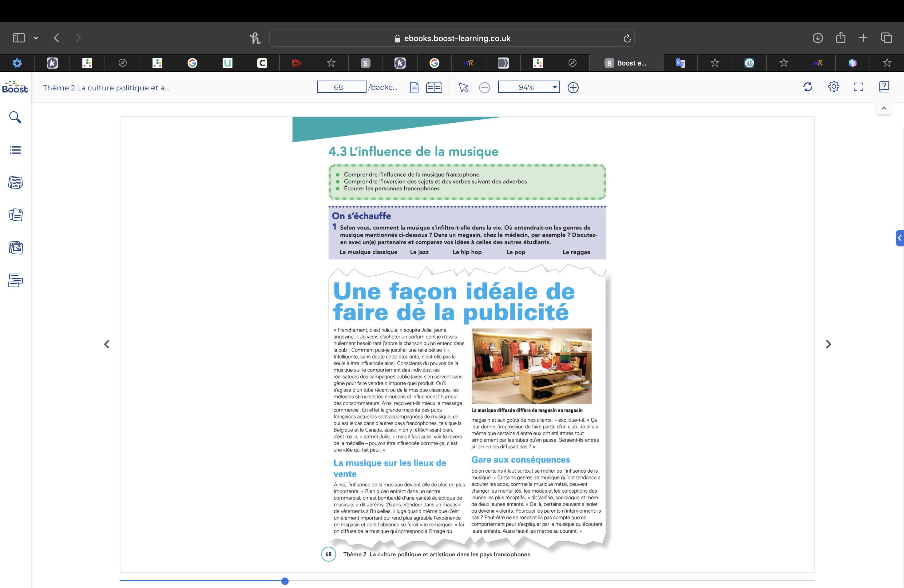Reload the page from the address bar

pos(627,38)
